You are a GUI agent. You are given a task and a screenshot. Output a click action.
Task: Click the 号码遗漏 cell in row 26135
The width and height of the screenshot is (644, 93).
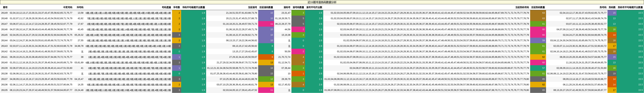(128, 90)
